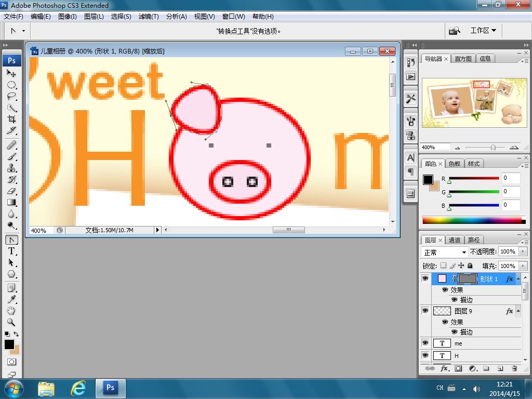532x399 pixels.
Task: Hide 效果 of the 形状 1 layer
Action: [445, 290]
